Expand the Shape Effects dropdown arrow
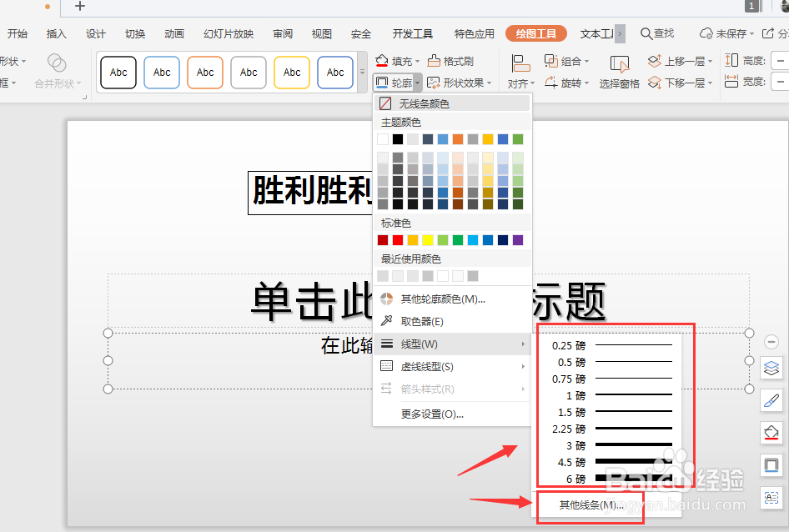The height and width of the screenshot is (532, 789). 489,83
